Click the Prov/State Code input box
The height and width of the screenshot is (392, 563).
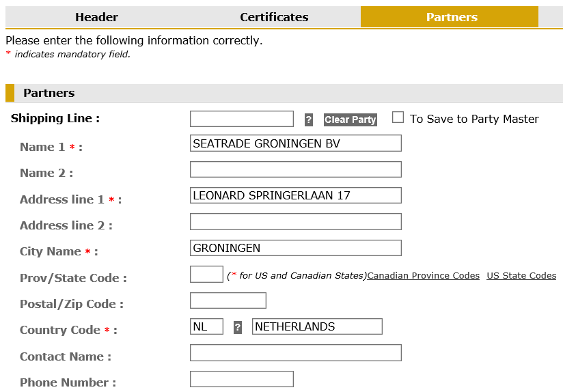(206, 275)
